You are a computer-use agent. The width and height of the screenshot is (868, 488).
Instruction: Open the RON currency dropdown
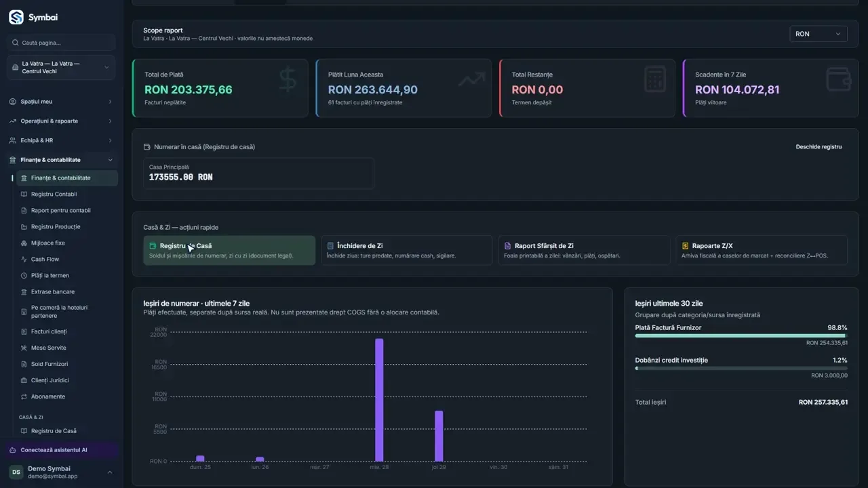[818, 34]
